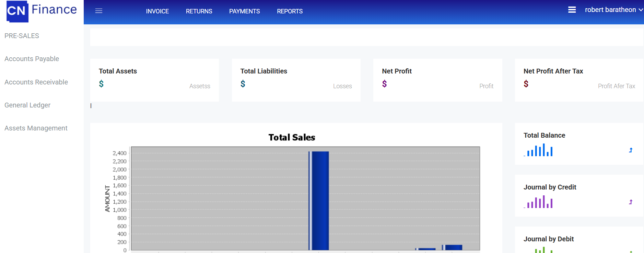Toggle the sidebar hamburger menu
Image resolution: width=644 pixels, height=253 pixels.
tap(99, 11)
